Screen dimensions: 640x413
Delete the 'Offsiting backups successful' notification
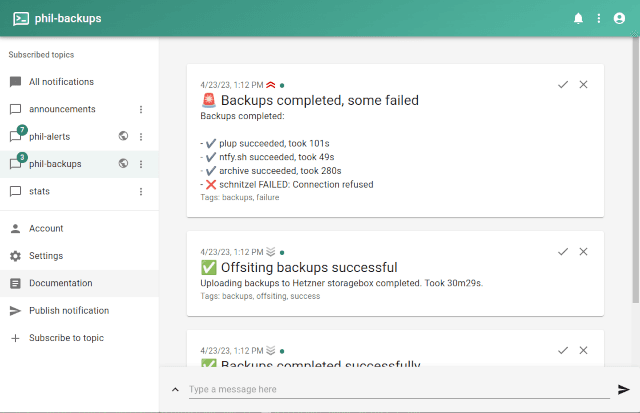584,251
